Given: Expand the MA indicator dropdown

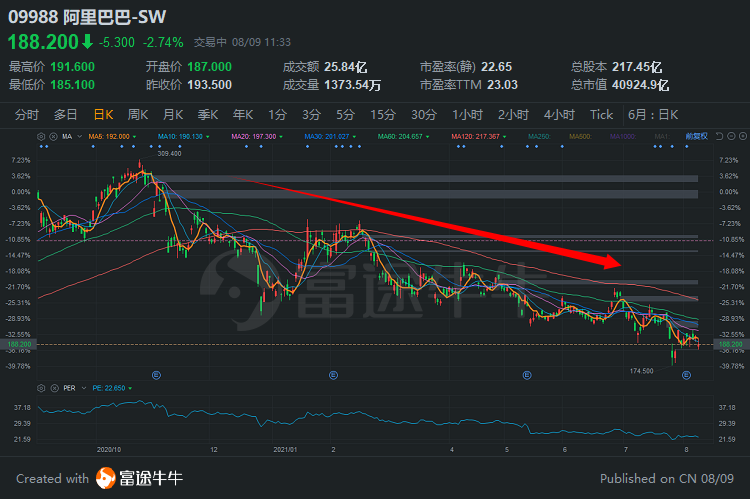Looking at the screenshot, I should click(x=79, y=136).
